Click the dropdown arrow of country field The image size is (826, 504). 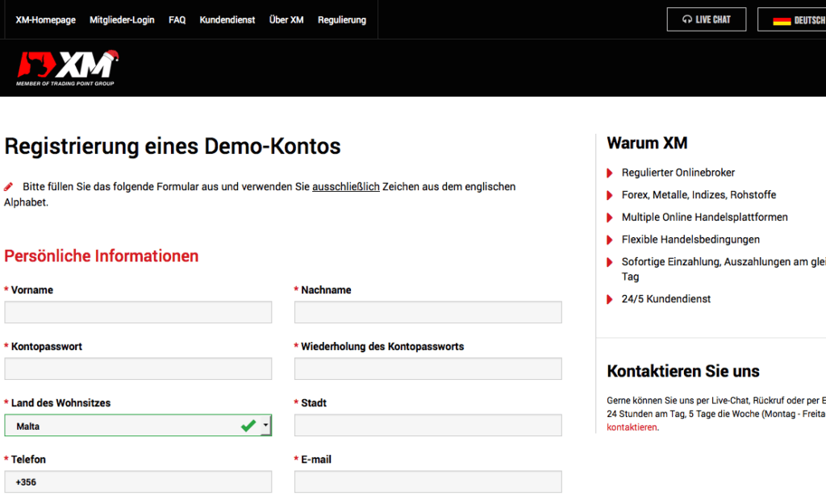coord(265,426)
